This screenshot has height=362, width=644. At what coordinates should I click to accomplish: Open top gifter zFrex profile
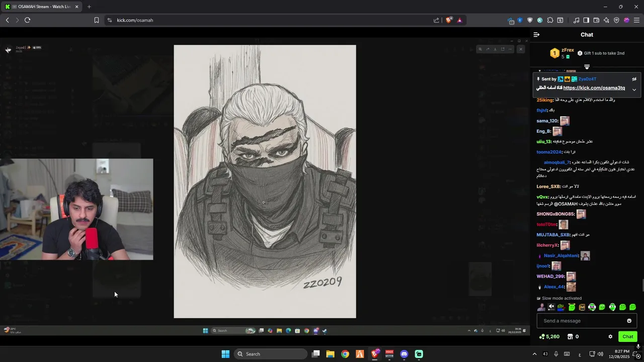tap(568, 50)
